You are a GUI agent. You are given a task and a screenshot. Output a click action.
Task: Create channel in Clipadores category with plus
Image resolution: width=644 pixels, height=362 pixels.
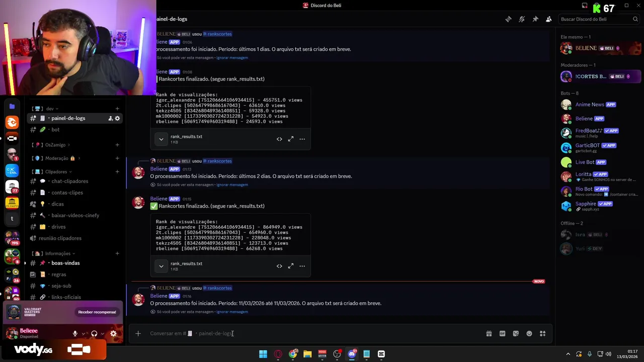[x=117, y=171]
